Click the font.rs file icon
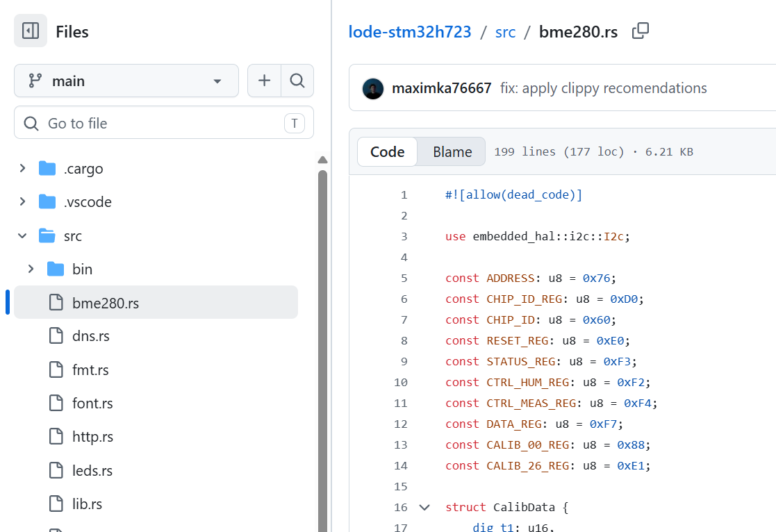 click(56, 403)
